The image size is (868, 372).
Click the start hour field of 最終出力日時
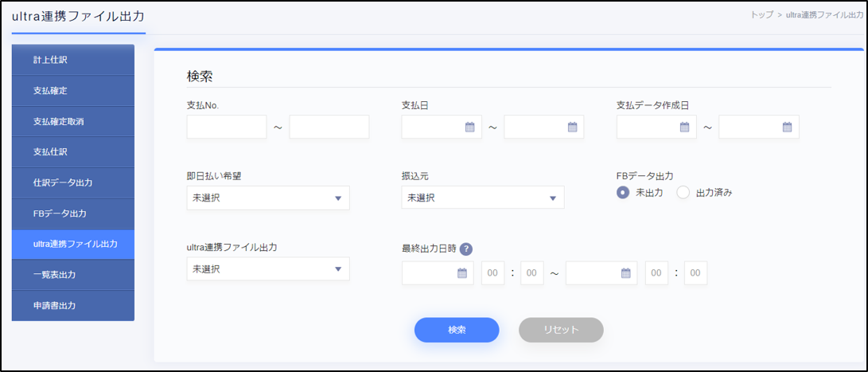pyautogui.click(x=492, y=273)
